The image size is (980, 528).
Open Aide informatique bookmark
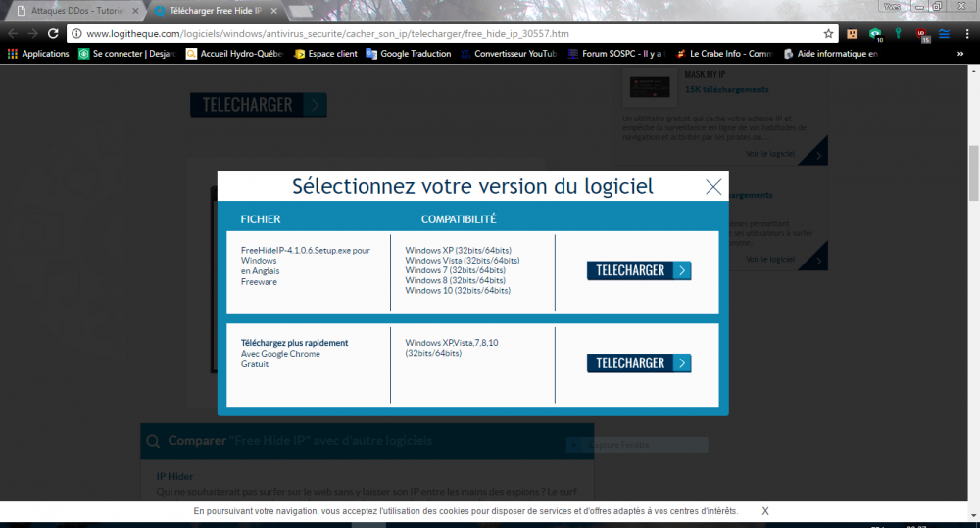[x=831, y=54]
